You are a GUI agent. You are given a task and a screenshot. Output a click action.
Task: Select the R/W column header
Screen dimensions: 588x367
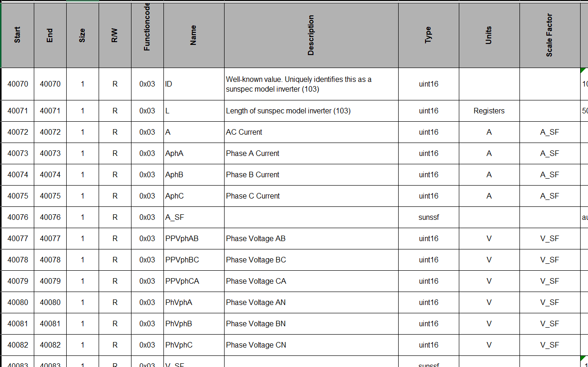(x=115, y=35)
